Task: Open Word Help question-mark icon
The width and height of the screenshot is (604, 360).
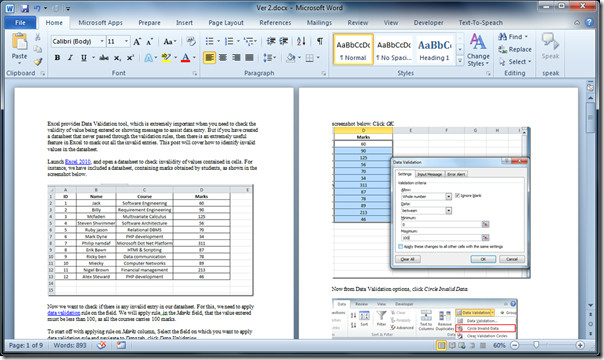Action: [589, 22]
